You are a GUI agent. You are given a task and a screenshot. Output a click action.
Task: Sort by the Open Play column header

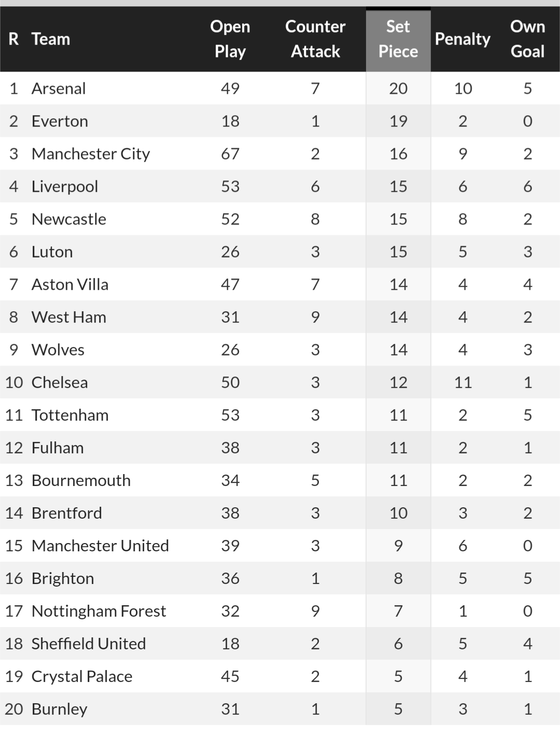click(230, 39)
